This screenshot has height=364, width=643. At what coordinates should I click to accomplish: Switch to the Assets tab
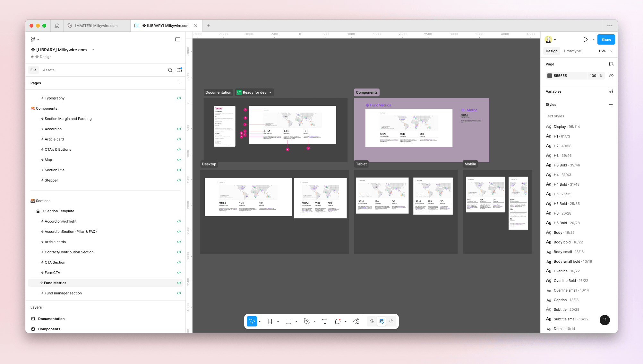pos(49,70)
